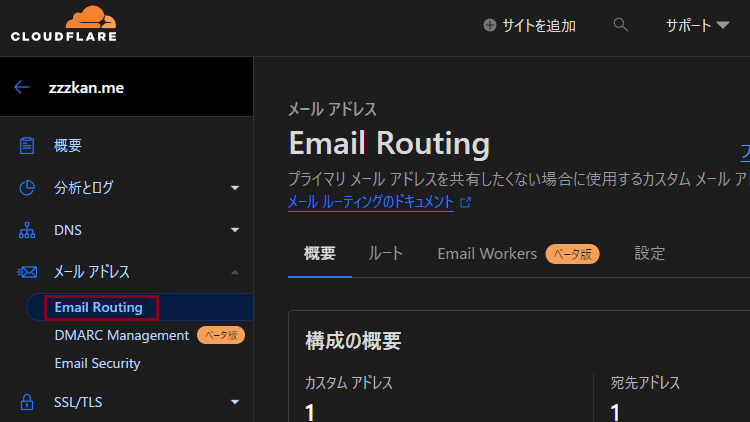Collapse the メール アドレス section arrow
Image resolution: width=750 pixels, height=422 pixels.
235,272
